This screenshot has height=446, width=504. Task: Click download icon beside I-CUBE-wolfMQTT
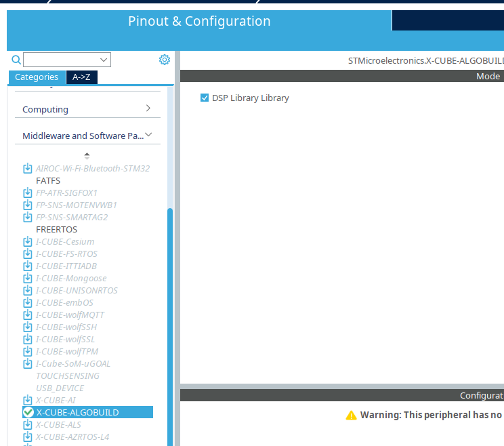coord(28,315)
